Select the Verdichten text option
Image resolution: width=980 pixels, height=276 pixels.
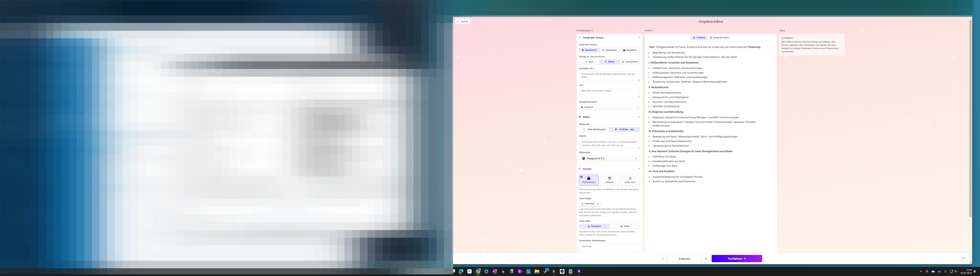(609, 50)
